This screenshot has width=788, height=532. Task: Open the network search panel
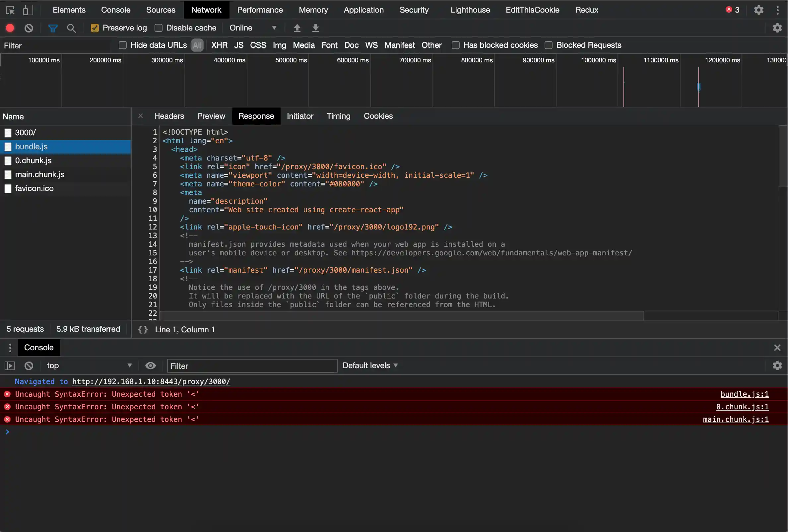[x=71, y=28]
